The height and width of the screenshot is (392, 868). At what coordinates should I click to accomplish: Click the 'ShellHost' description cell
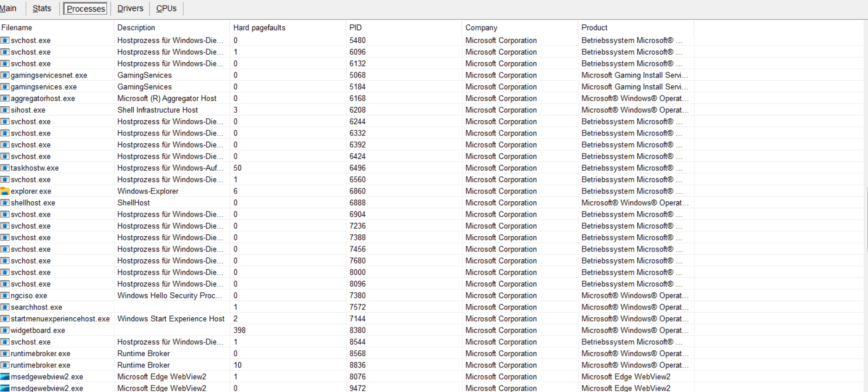coord(134,203)
